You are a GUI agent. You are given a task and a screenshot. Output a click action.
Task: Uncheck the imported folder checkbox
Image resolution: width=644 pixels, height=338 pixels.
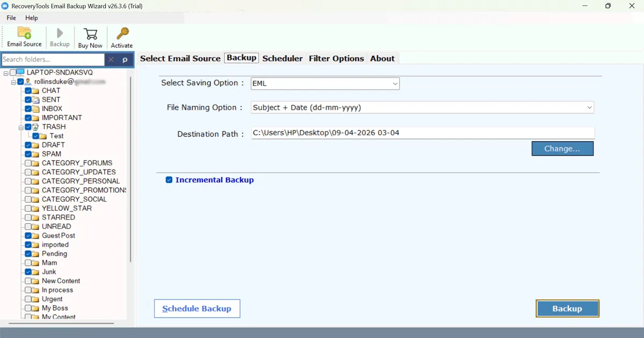(28, 245)
